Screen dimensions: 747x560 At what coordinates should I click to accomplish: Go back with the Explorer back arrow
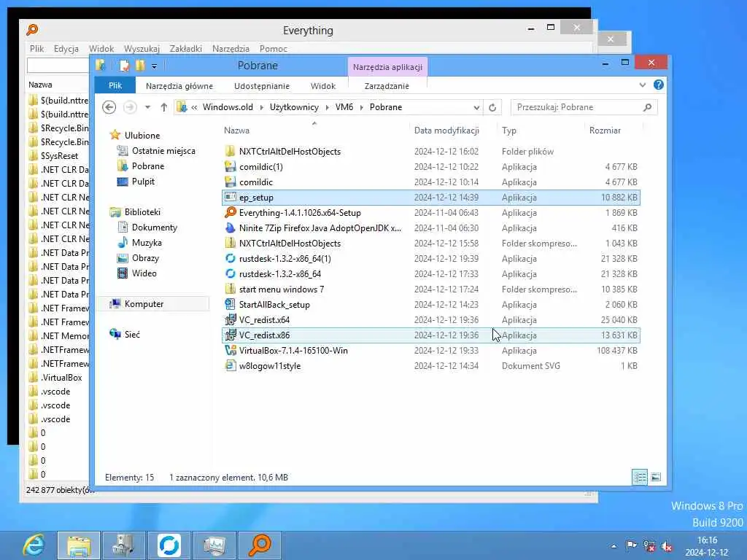tap(109, 107)
